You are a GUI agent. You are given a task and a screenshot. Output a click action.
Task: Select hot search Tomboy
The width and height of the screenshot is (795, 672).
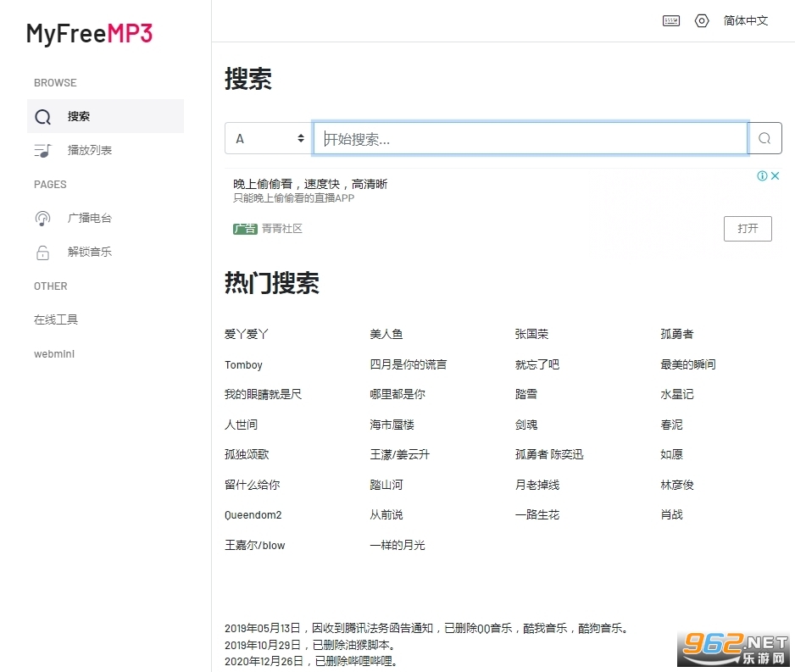click(243, 365)
